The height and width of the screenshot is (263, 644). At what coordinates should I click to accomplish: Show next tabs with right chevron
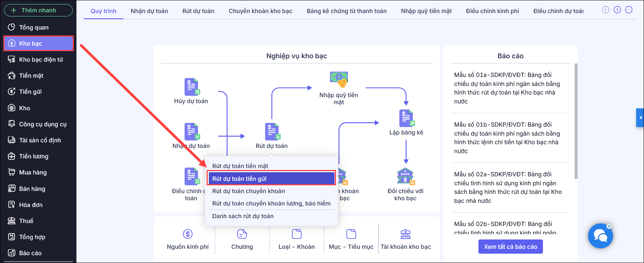tap(618, 10)
